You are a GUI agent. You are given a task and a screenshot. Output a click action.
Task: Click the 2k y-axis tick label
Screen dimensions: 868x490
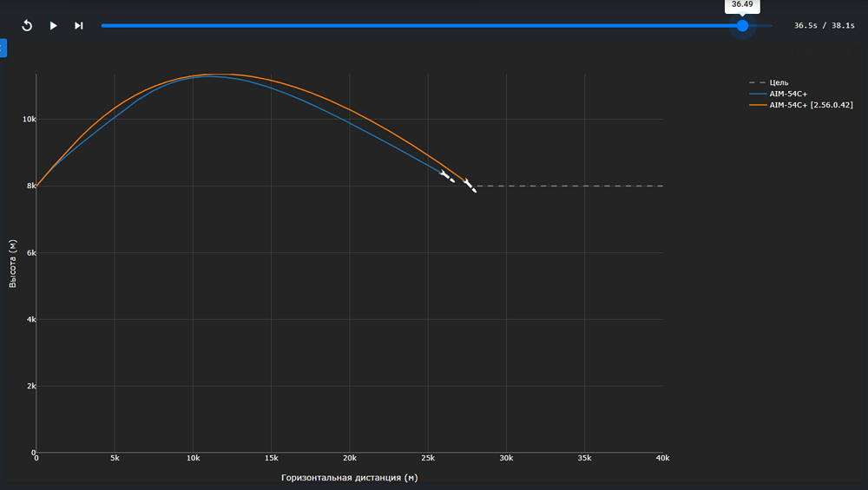click(31, 386)
